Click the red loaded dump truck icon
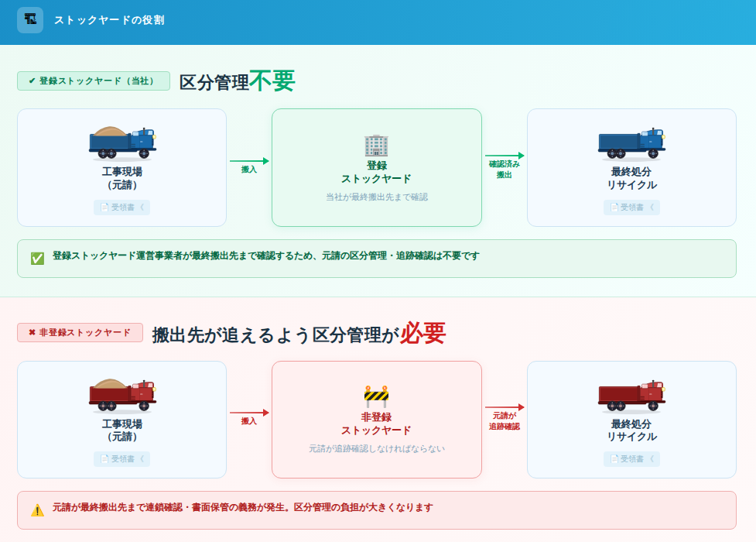 [x=122, y=395]
